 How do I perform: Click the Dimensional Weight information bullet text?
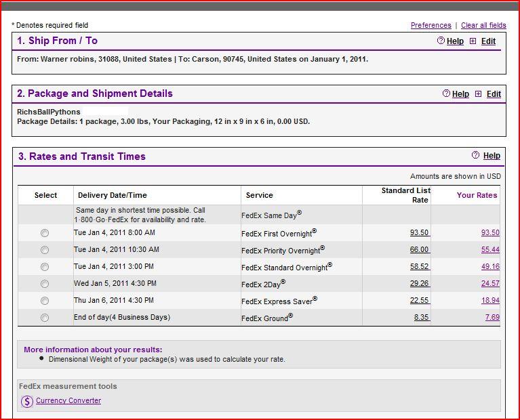tap(167, 359)
